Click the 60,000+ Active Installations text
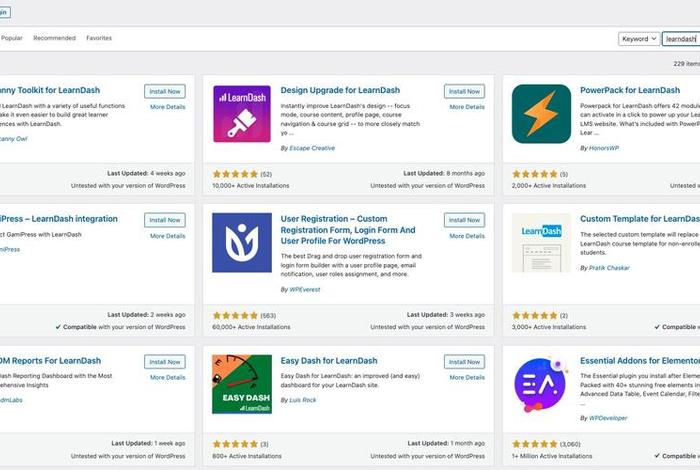The width and height of the screenshot is (700, 470). click(251, 327)
